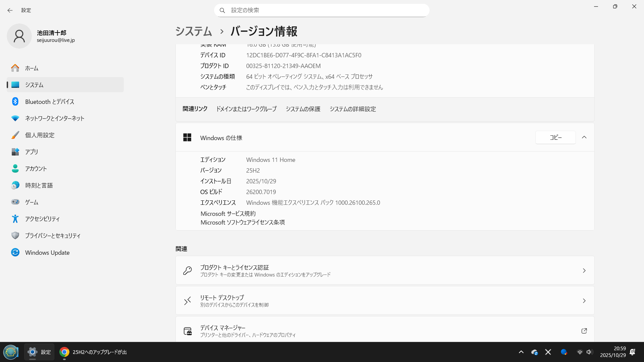Click the 個人用設定 paintbrush icon
The image size is (644, 362).
point(15,135)
